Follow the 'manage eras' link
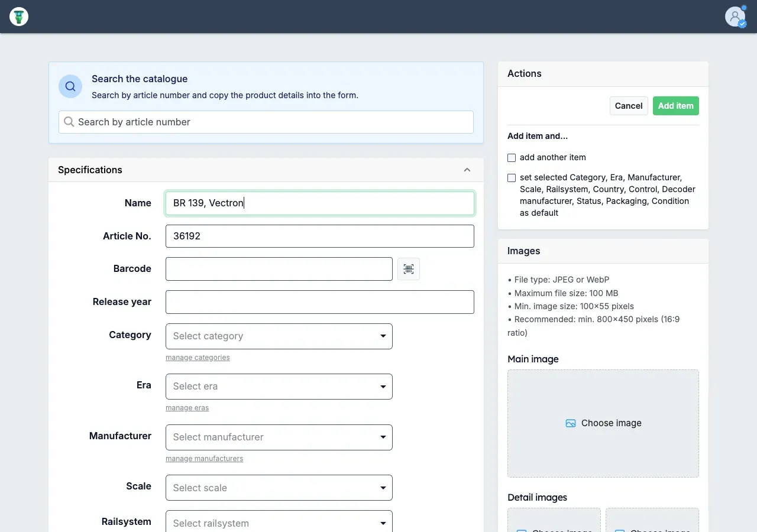Screen dimensions: 757x532 coord(187,408)
